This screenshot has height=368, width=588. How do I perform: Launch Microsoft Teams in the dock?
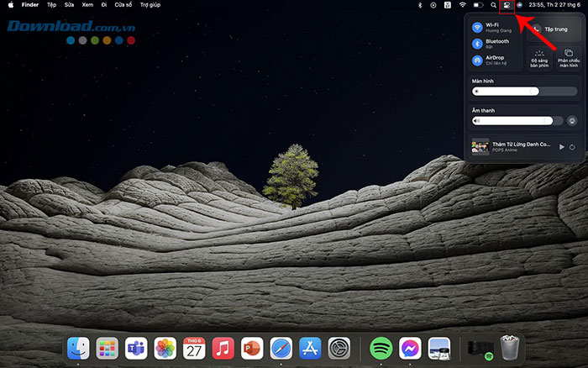[x=136, y=348]
